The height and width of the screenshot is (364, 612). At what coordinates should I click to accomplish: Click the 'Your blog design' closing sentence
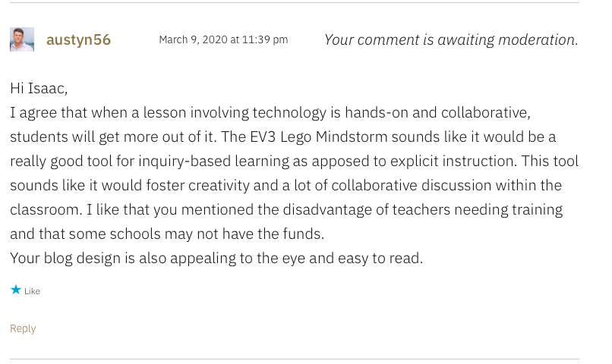click(x=216, y=258)
